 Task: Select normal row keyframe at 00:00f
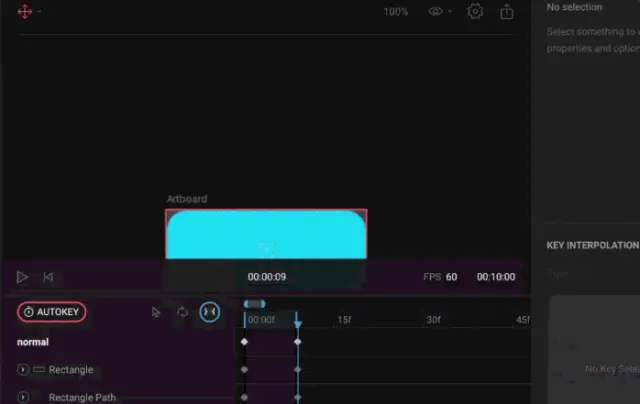pos(244,342)
